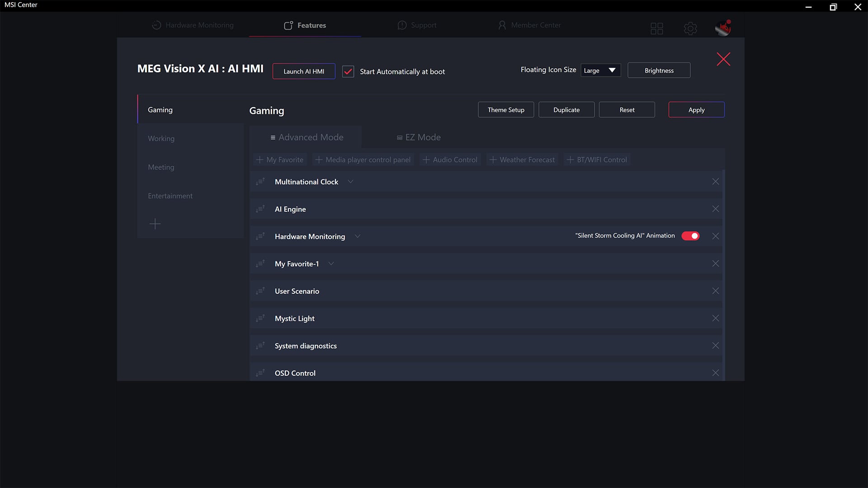Select the Working scenario
868x488 pixels.
190,138
